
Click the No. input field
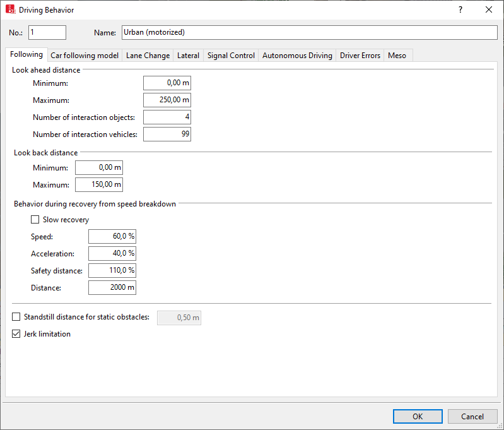47,32
